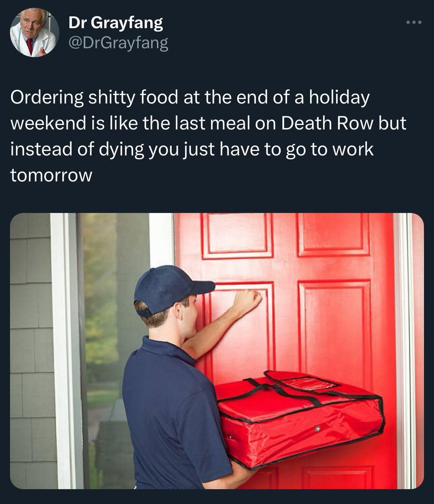The height and width of the screenshot is (504, 434).
Task: Open the three-dot more options menu
Action: (x=414, y=22)
